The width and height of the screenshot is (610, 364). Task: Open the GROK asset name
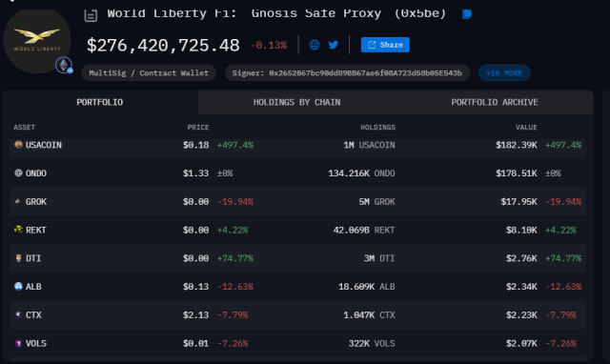point(36,202)
